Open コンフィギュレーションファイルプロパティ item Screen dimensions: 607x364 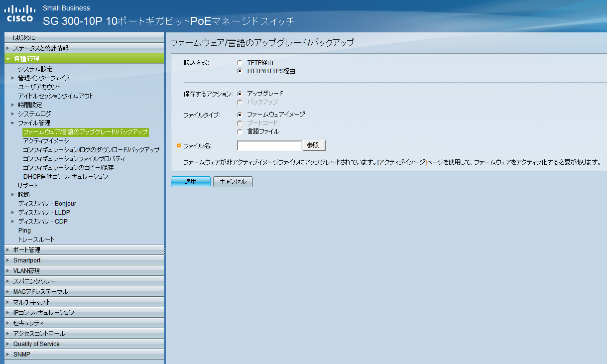click(x=74, y=159)
